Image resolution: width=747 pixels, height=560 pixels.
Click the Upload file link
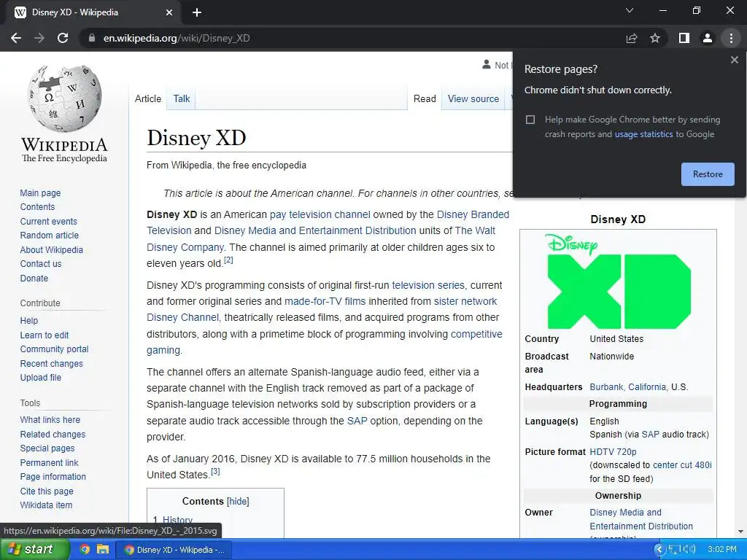[x=41, y=378]
